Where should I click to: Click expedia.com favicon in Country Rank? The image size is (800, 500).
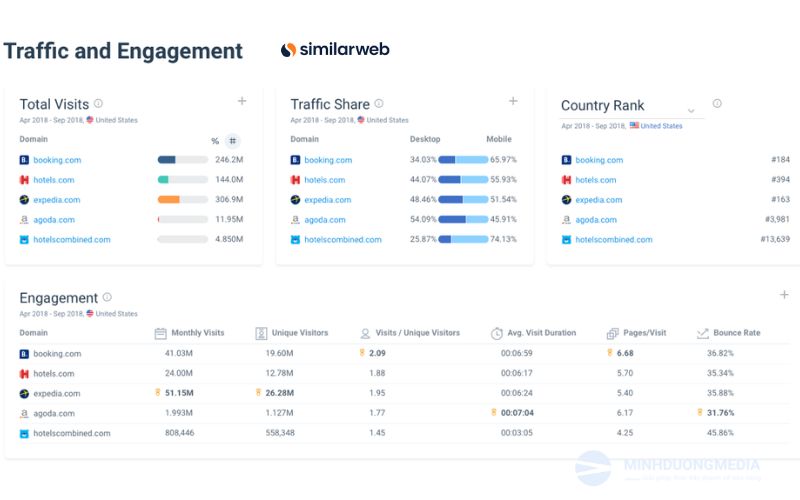tap(566, 199)
